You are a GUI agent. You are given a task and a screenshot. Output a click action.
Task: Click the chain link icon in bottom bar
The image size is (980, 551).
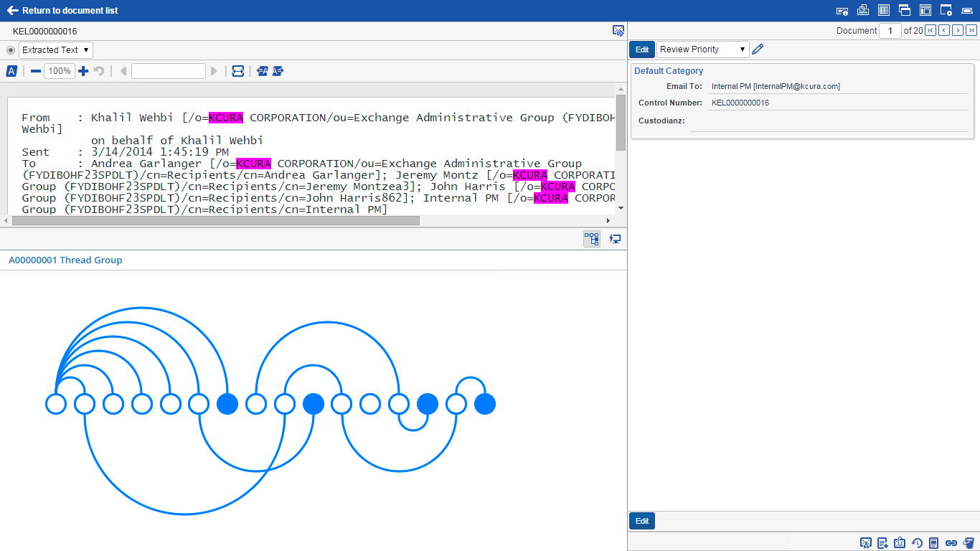[x=951, y=543]
